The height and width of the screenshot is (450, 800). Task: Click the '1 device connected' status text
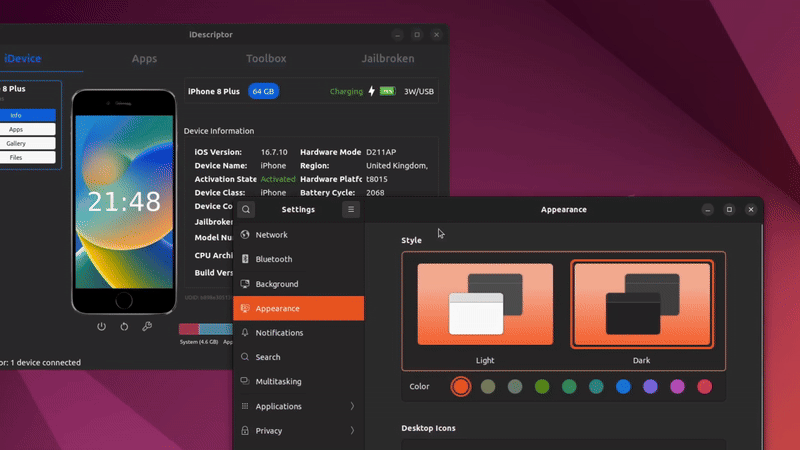click(x=45, y=362)
